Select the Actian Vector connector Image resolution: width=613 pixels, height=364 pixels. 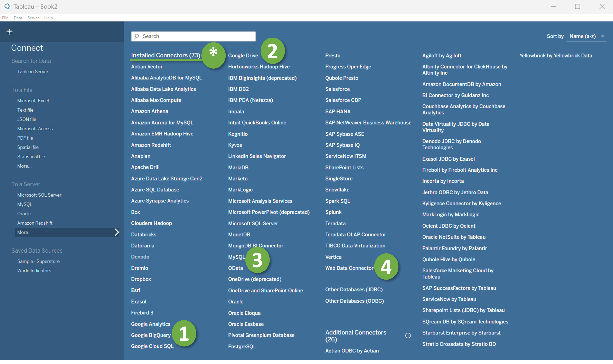[147, 67]
